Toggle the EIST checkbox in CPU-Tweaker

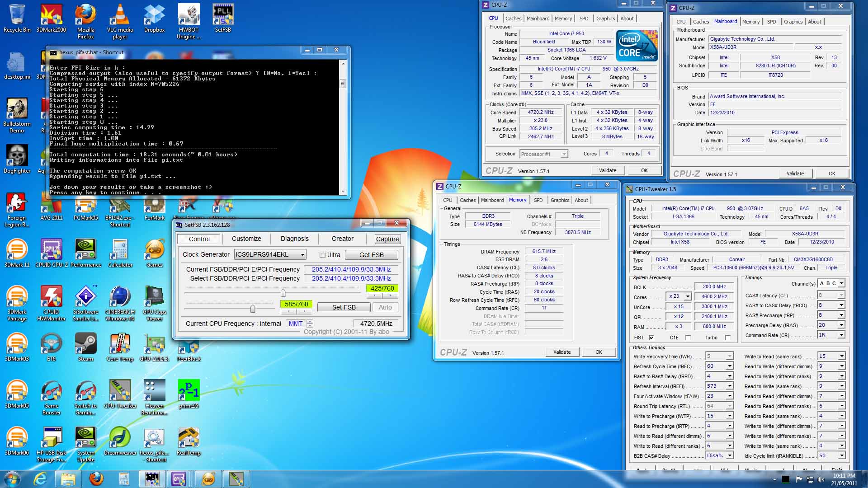click(x=651, y=338)
